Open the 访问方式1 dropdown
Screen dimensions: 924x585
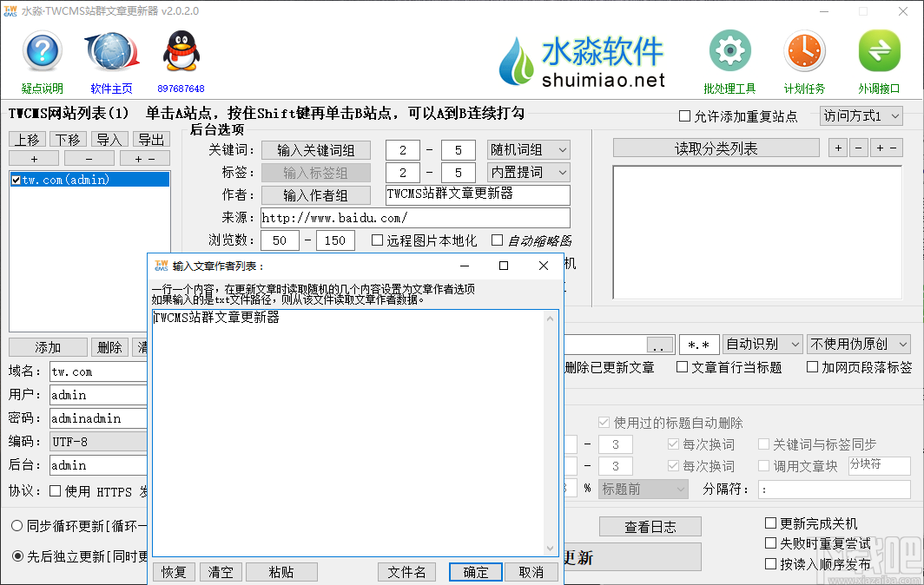[x=861, y=115]
